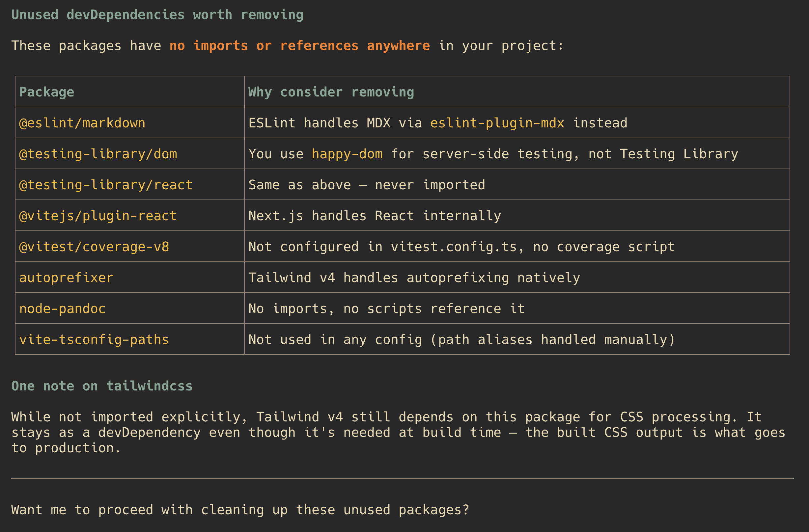
Task: Click the node-pandoc package name
Action: point(63,308)
